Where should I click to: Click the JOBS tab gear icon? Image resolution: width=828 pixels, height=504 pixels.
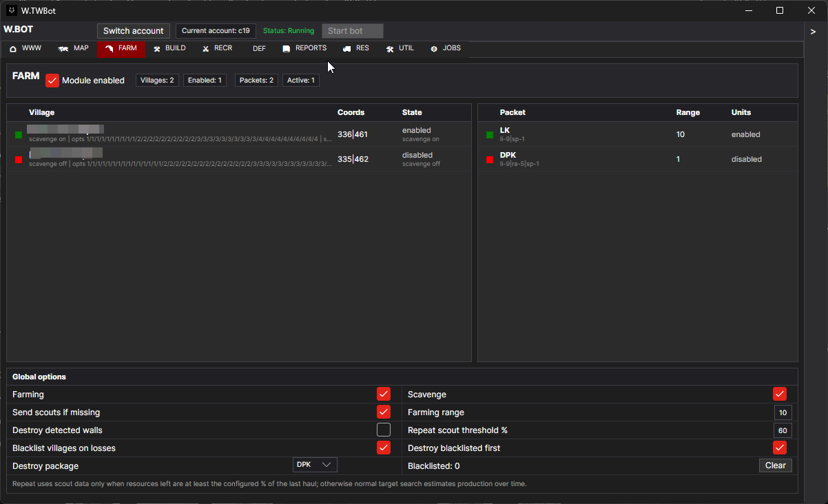coord(434,49)
